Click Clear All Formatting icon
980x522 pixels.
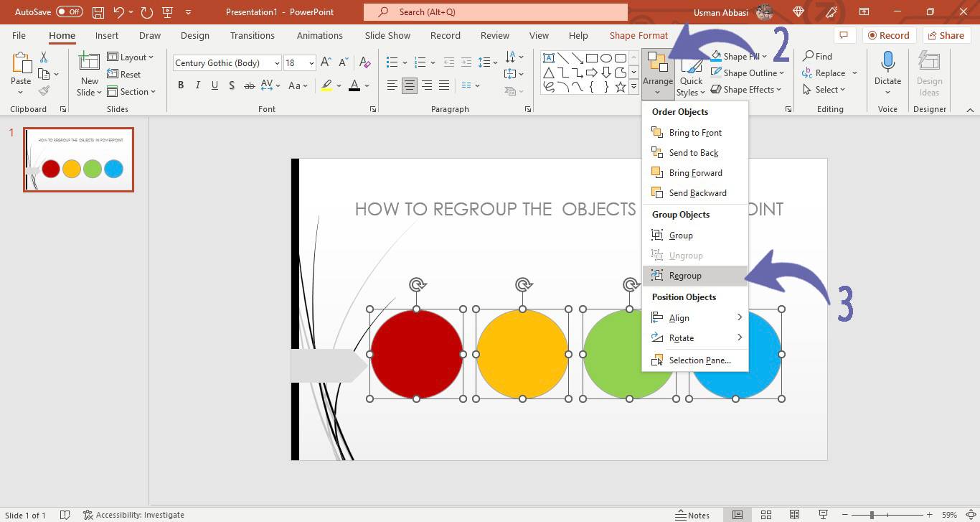coord(364,63)
